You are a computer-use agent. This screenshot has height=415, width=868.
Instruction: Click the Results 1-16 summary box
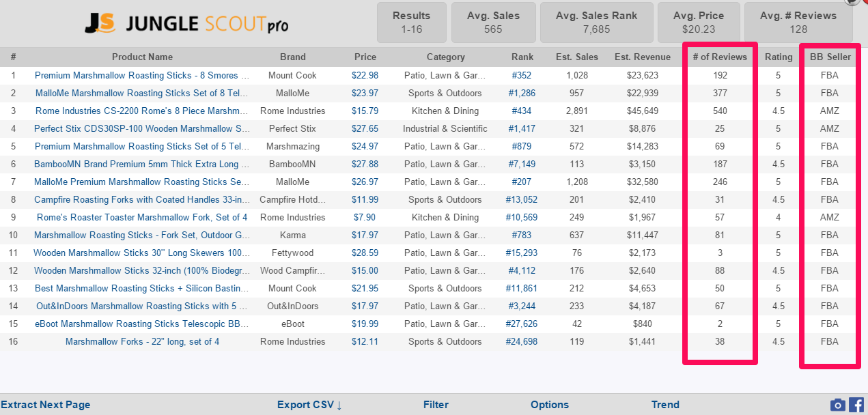pos(412,22)
